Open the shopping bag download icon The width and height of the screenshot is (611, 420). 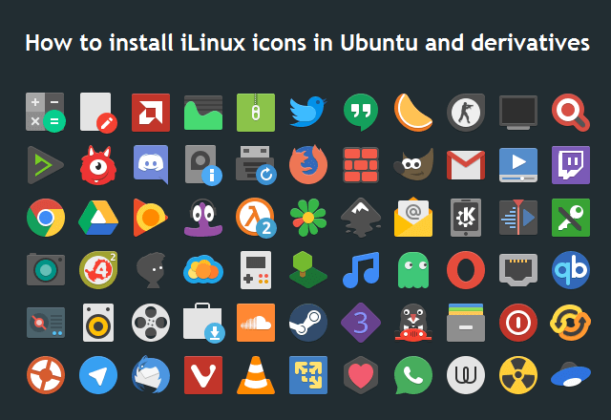(203, 323)
